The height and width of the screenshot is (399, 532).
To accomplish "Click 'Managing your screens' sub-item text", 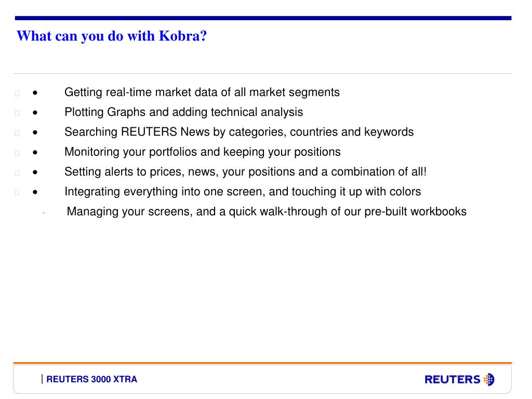I will (x=267, y=212).
